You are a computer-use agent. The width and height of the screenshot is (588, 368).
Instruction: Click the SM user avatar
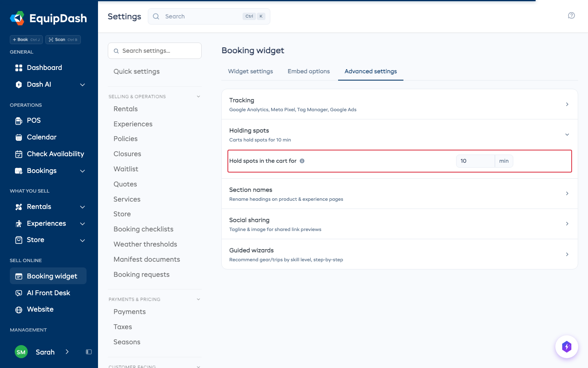point(21,352)
